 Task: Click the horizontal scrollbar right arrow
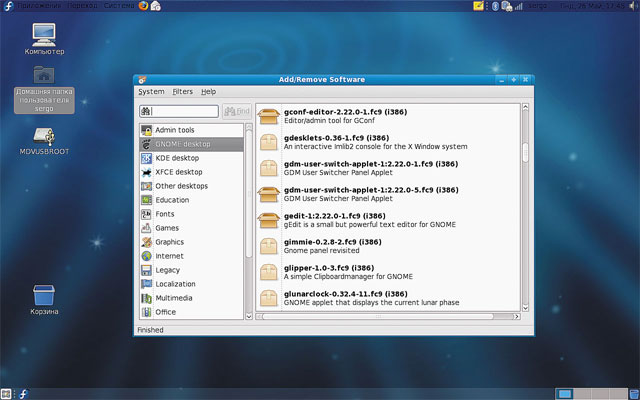pos(517,316)
